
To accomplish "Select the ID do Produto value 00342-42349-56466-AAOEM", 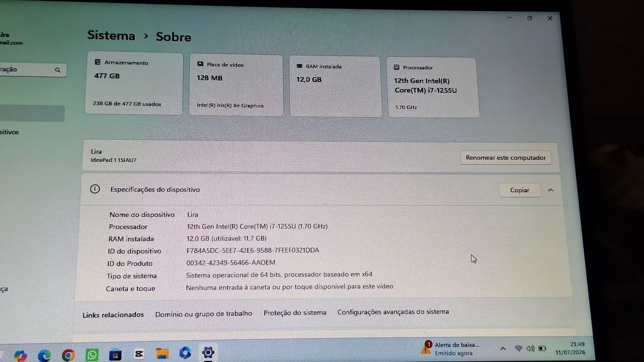I will pyautogui.click(x=230, y=262).
